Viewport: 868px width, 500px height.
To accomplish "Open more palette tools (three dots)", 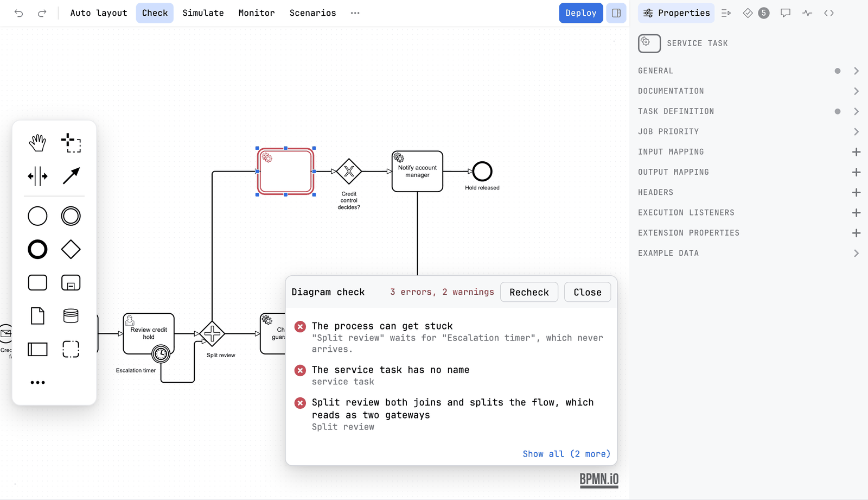I will coord(37,383).
